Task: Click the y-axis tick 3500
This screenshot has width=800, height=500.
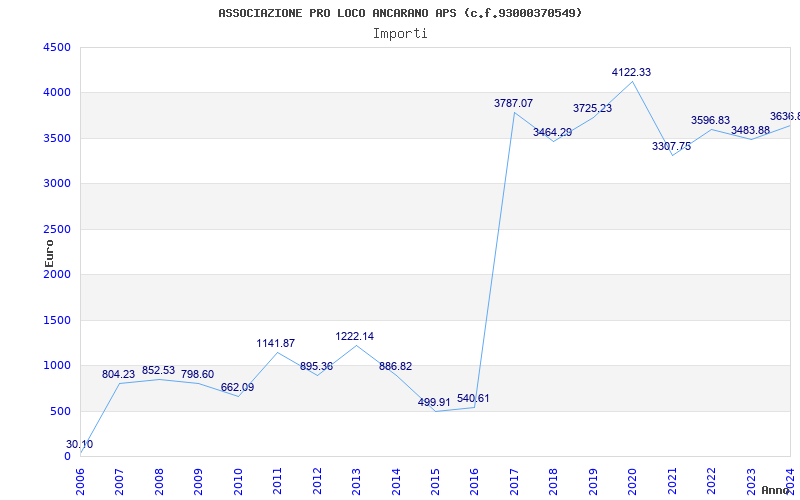Action: [x=57, y=138]
